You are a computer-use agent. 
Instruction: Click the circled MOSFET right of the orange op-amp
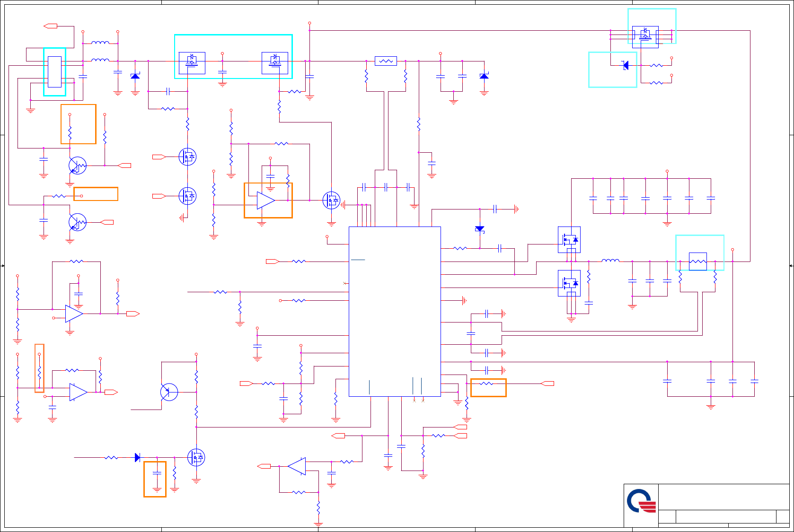click(331, 200)
